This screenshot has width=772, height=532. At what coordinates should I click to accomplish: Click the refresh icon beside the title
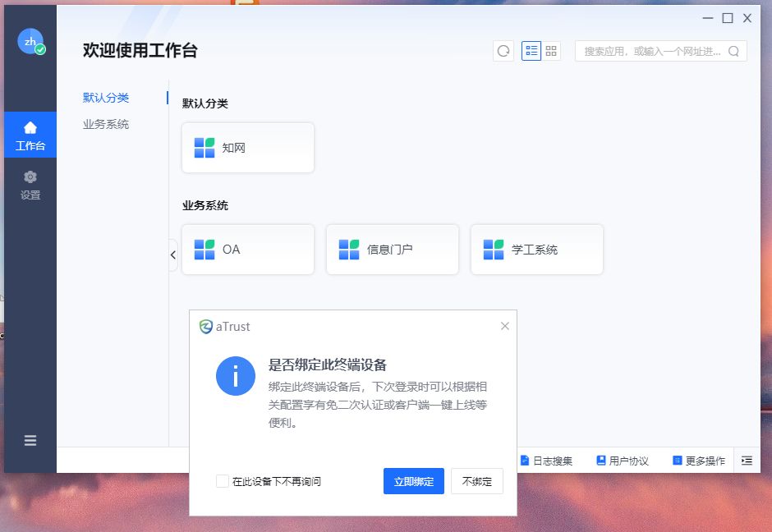point(503,51)
